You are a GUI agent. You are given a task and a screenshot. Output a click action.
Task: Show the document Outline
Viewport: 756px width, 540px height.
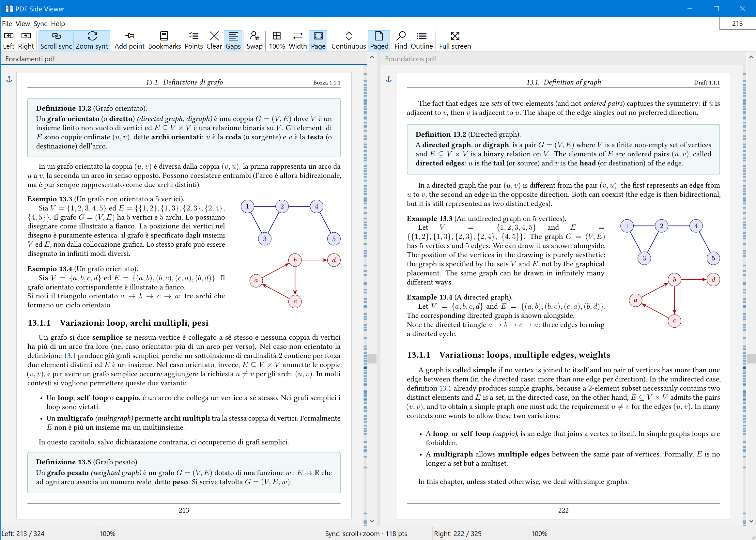pos(422,40)
